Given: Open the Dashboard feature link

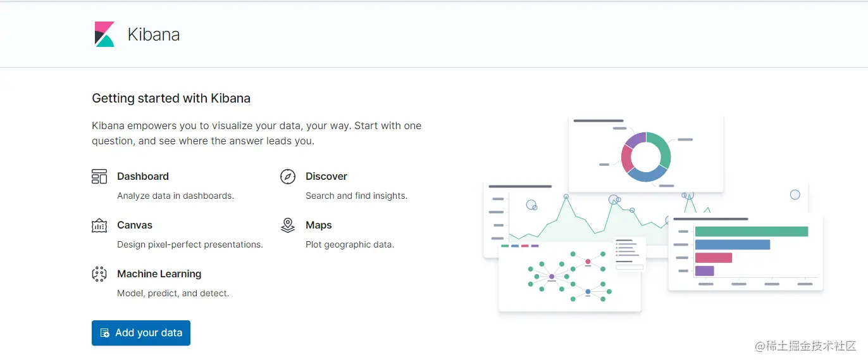Looking at the screenshot, I should point(143,177).
